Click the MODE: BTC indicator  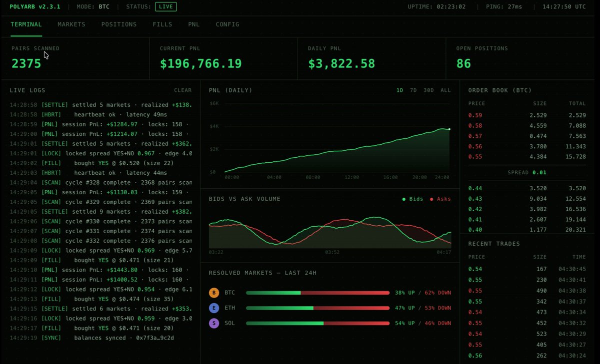coord(93,6)
